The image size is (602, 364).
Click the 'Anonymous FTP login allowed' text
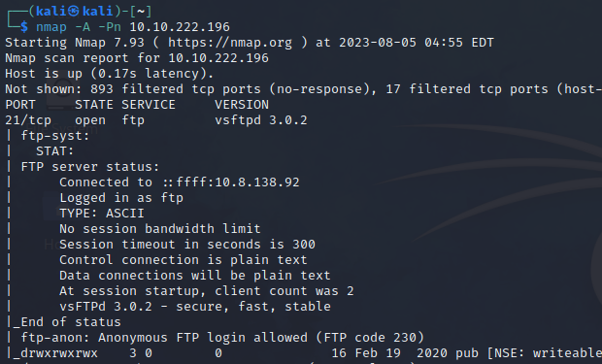203,338
